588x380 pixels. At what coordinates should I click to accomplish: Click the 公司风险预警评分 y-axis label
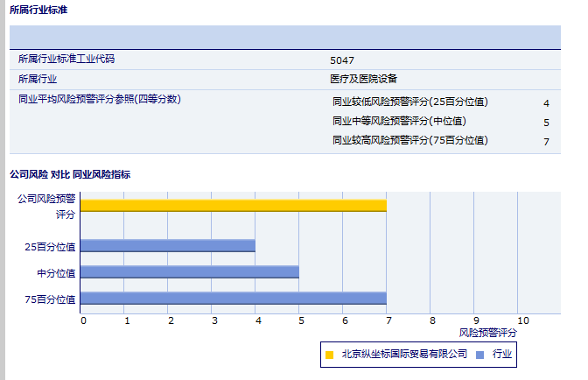47,206
